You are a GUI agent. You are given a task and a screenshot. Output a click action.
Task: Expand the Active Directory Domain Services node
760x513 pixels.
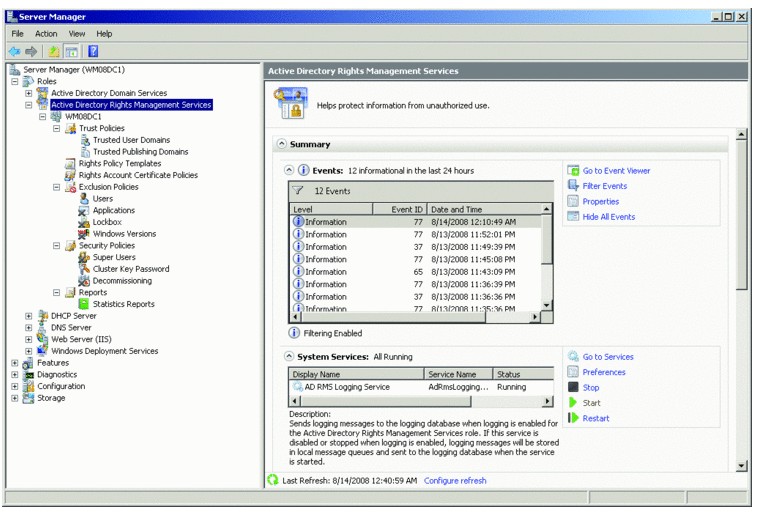29,93
